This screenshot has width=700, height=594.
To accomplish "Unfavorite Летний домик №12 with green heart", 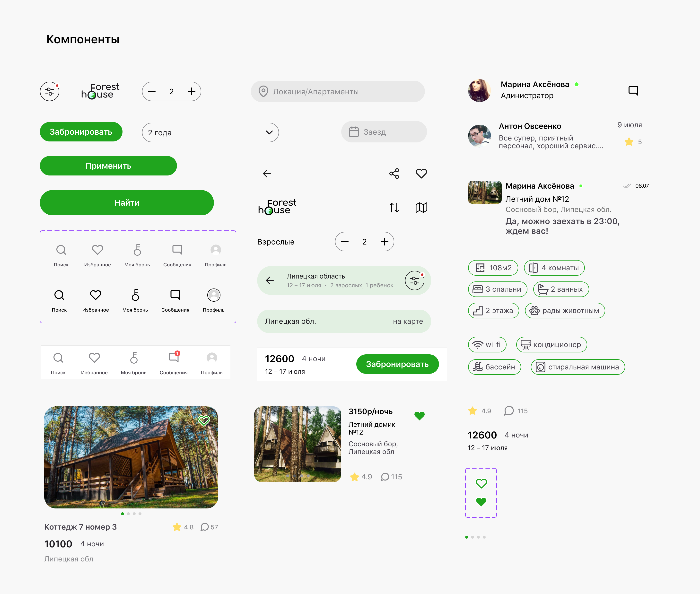I will coord(419,416).
